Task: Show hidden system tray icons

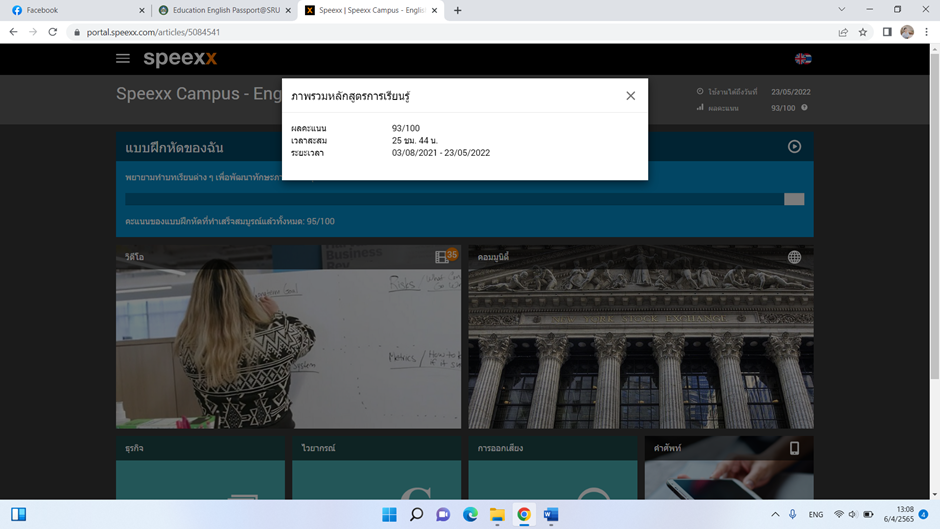Action: (775, 515)
